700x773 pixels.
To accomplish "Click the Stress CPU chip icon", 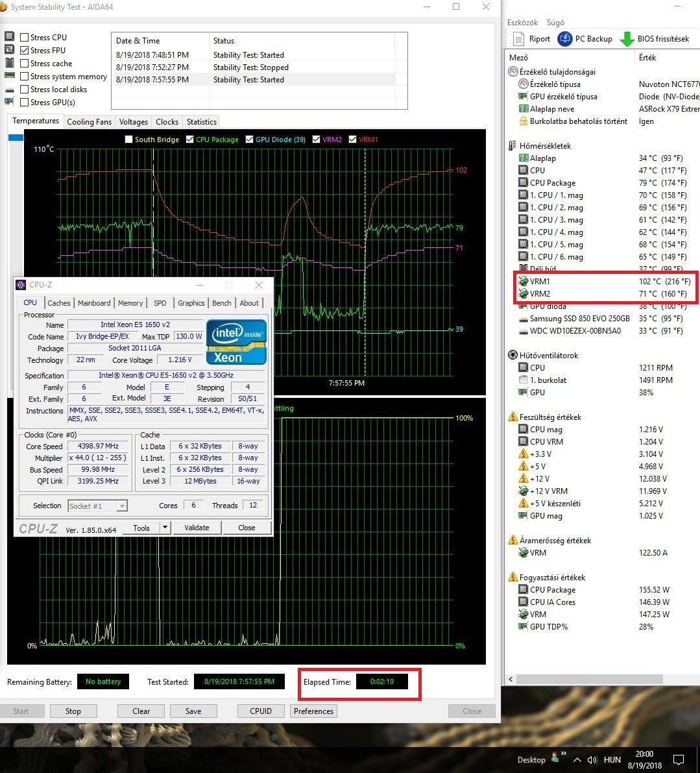I will coord(9,36).
